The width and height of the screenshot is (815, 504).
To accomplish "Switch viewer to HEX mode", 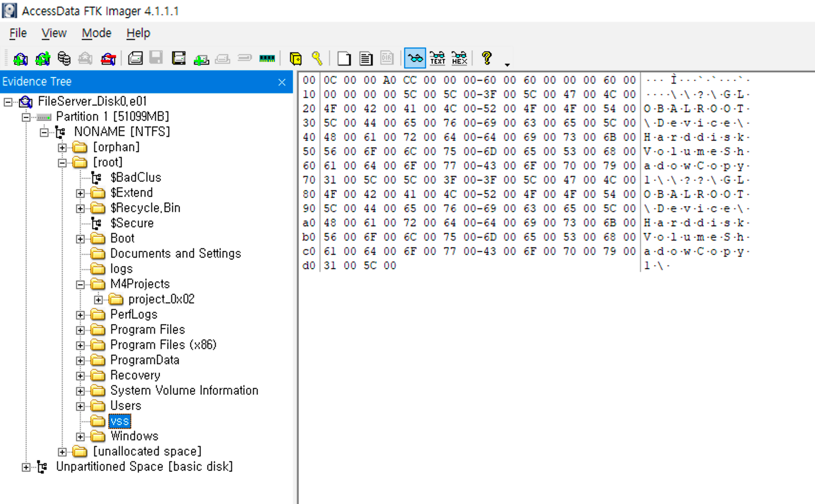I will [460, 58].
